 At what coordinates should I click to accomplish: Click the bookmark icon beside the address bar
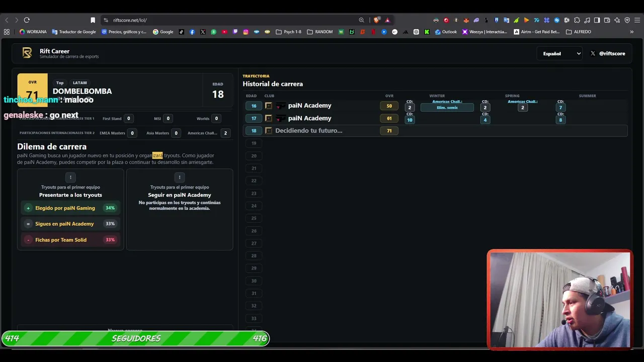pos(93,20)
